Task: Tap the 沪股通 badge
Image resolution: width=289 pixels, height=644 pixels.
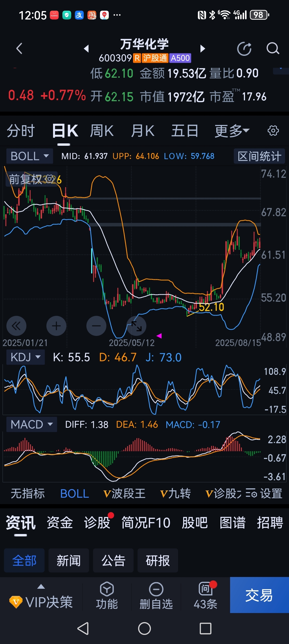Action: (x=155, y=58)
